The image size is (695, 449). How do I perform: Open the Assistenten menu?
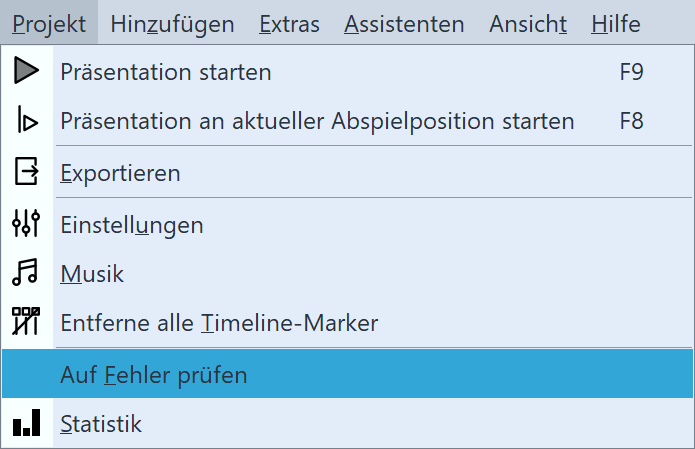click(x=404, y=23)
